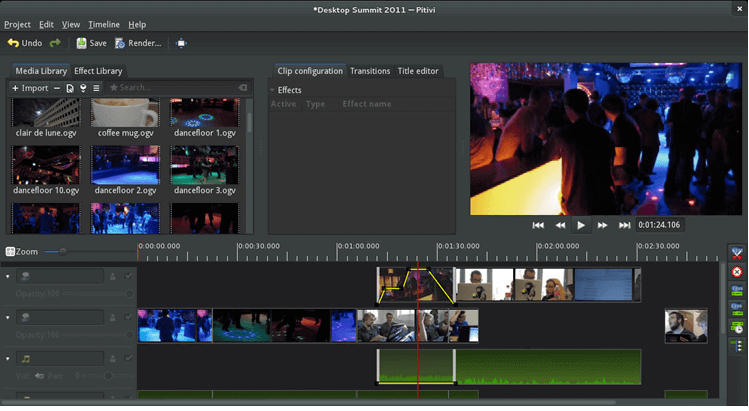This screenshot has height=411, width=749.
Task: Collapse the first video track arrow
Action: (8, 276)
